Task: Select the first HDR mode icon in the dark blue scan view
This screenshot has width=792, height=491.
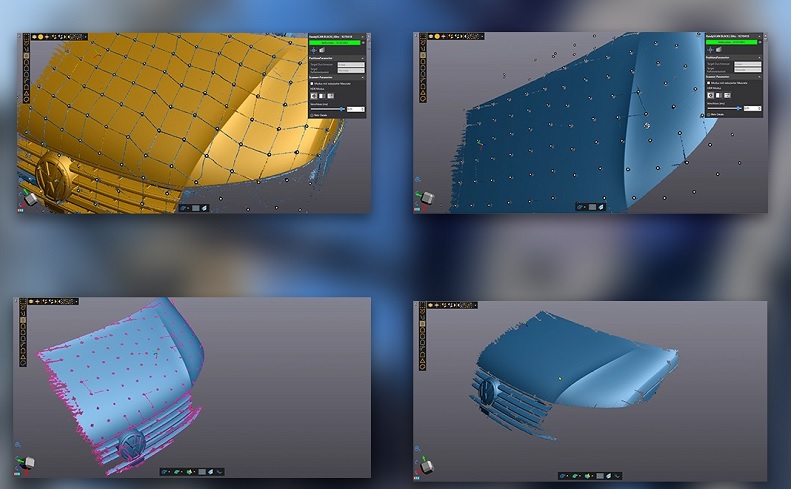Action: (711, 95)
